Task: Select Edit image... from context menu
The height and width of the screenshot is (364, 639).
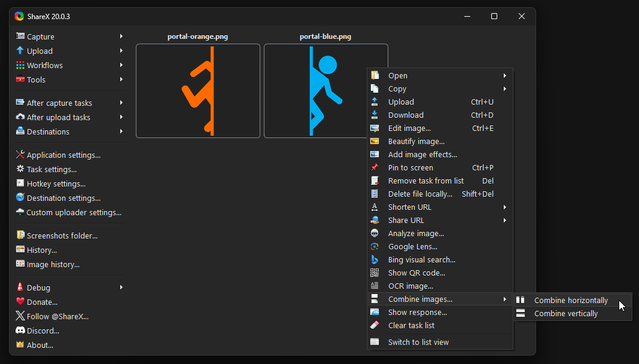Action: pyautogui.click(x=440, y=129)
